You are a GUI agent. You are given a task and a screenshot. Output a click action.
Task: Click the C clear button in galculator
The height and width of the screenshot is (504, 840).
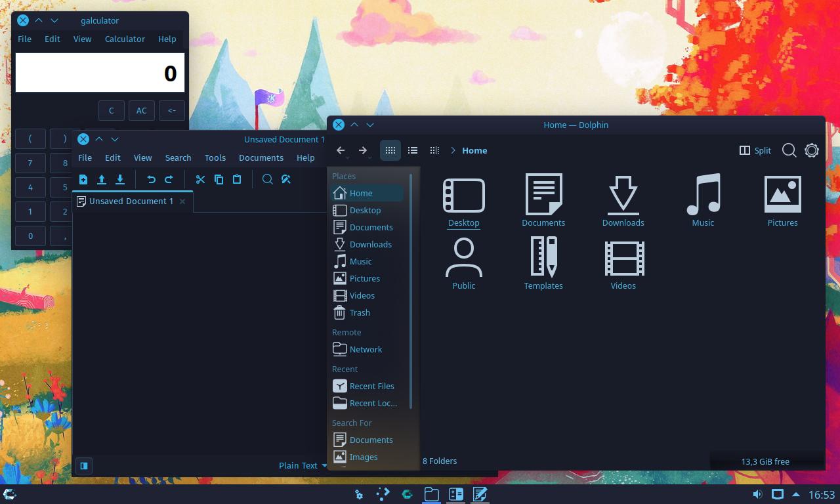(x=112, y=110)
